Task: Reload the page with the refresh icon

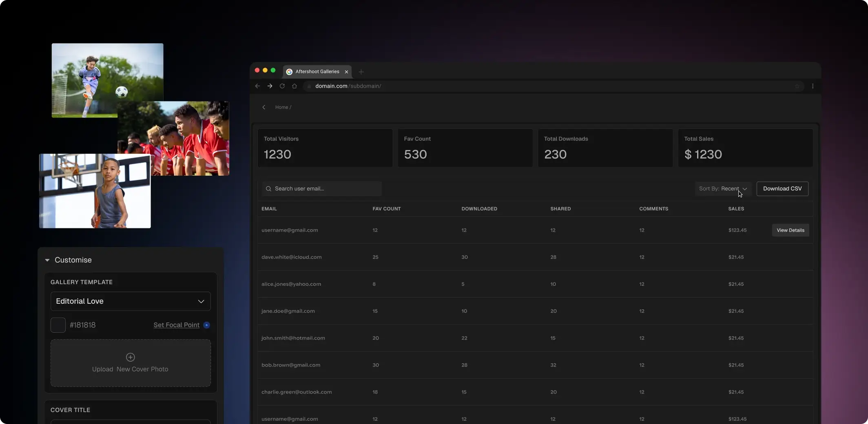Action: (x=282, y=86)
